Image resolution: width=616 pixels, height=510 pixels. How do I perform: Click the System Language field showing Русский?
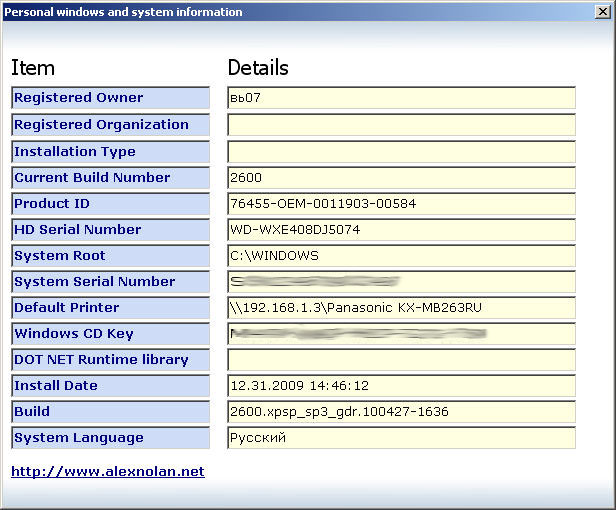click(401, 438)
